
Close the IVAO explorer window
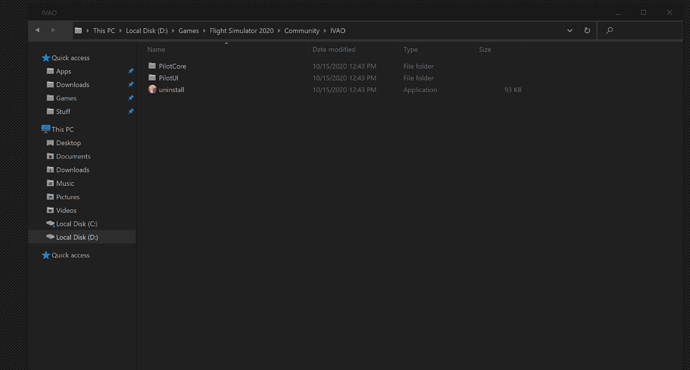pos(669,12)
